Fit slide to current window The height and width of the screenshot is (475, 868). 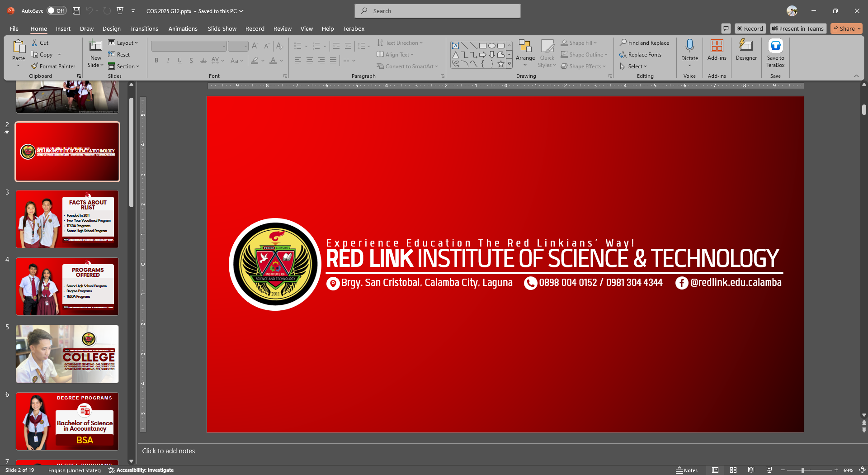pos(862,470)
